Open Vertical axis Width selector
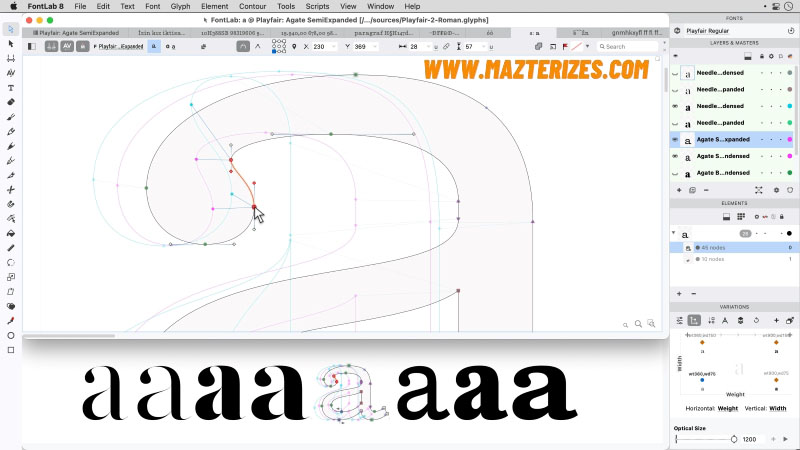 pyautogui.click(x=778, y=408)
